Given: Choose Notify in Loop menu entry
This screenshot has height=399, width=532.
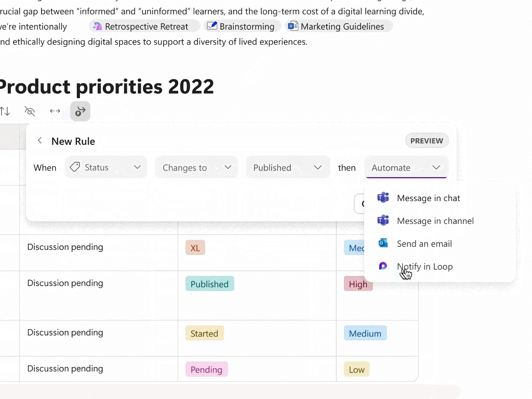Looking at the screenshot, I should (424, 267).
